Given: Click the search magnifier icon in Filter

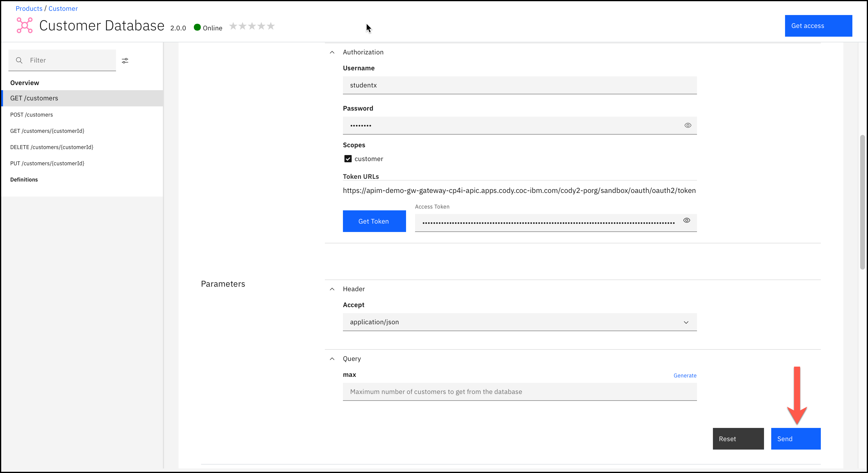Looking at the screenshot, I should [x=19, y=60].
